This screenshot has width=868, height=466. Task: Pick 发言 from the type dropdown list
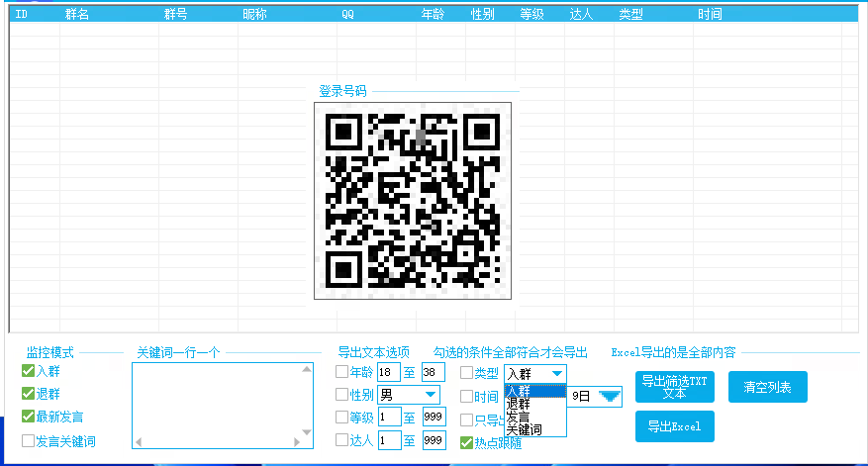coord(518,417)
